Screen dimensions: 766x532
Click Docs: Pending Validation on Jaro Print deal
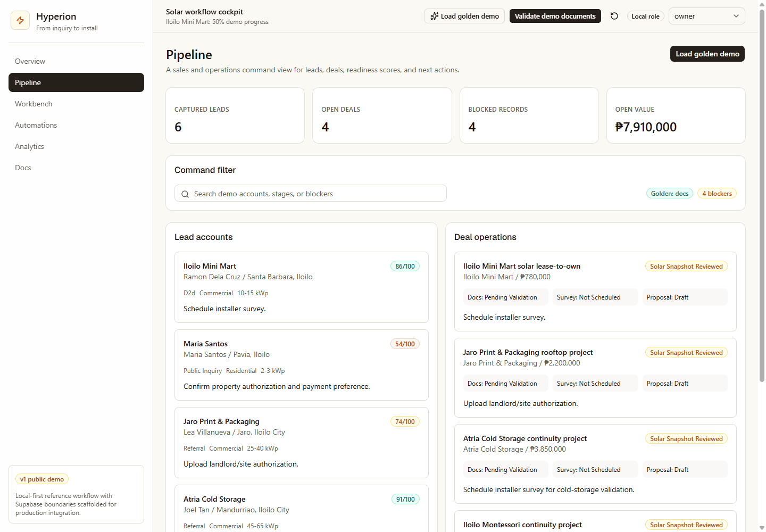(506, 383)
